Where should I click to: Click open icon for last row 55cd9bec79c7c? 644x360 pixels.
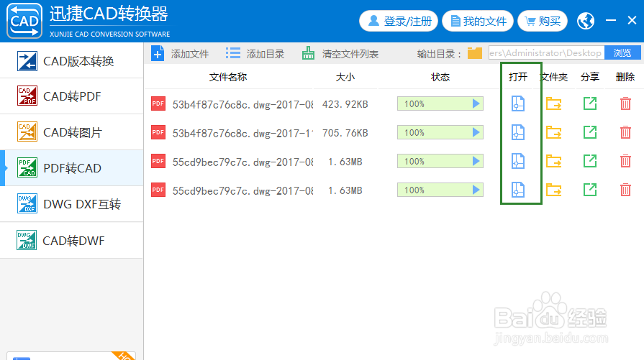click(517, 190)
